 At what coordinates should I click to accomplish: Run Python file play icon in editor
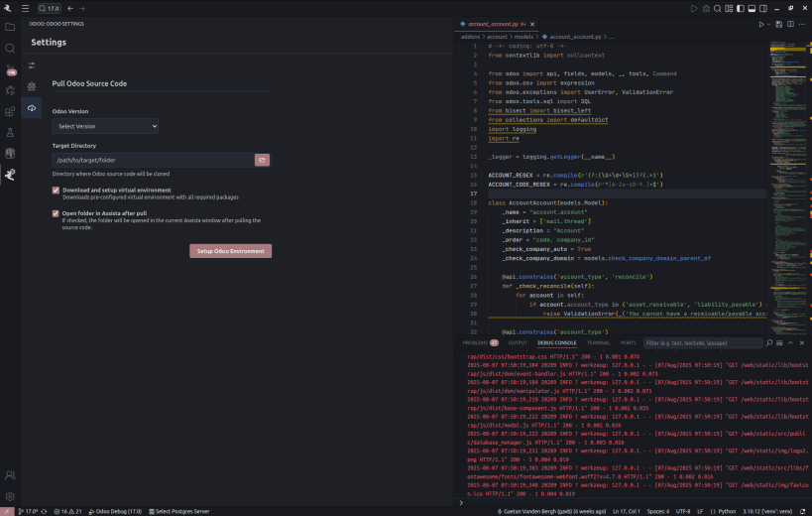point(761,24)
